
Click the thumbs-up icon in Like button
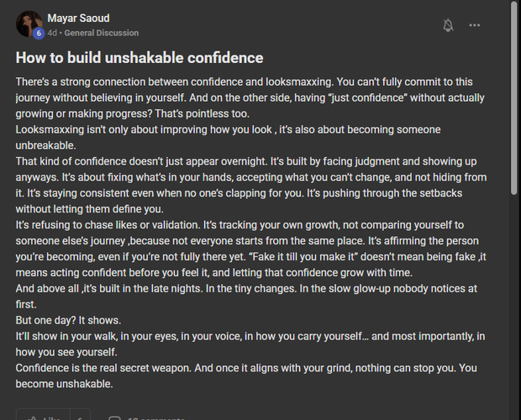click(x=32, y=418)
